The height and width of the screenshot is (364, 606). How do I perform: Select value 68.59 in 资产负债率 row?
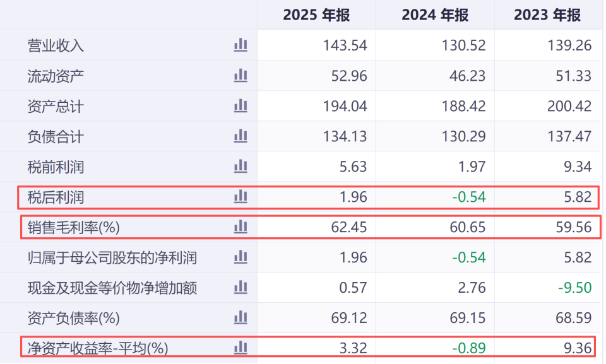[574, 318]
